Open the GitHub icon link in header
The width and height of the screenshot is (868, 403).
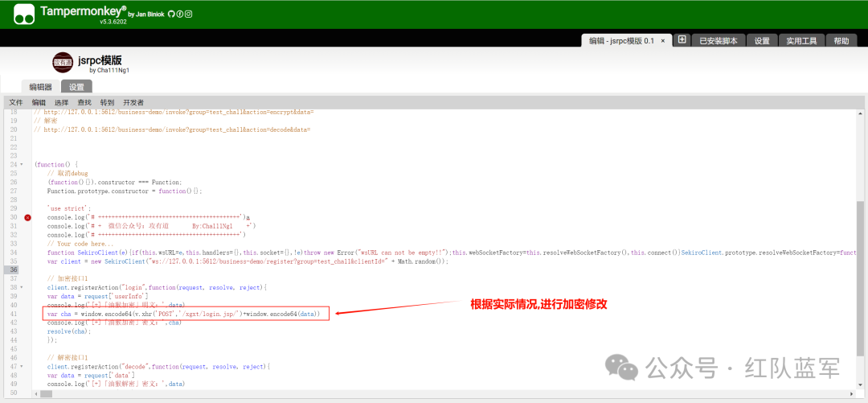click(172, 14)
